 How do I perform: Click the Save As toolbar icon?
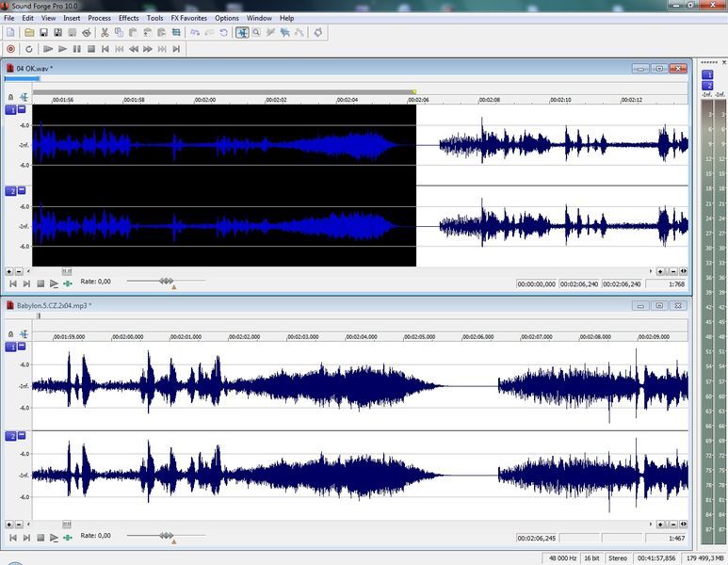tap(58, 33)
